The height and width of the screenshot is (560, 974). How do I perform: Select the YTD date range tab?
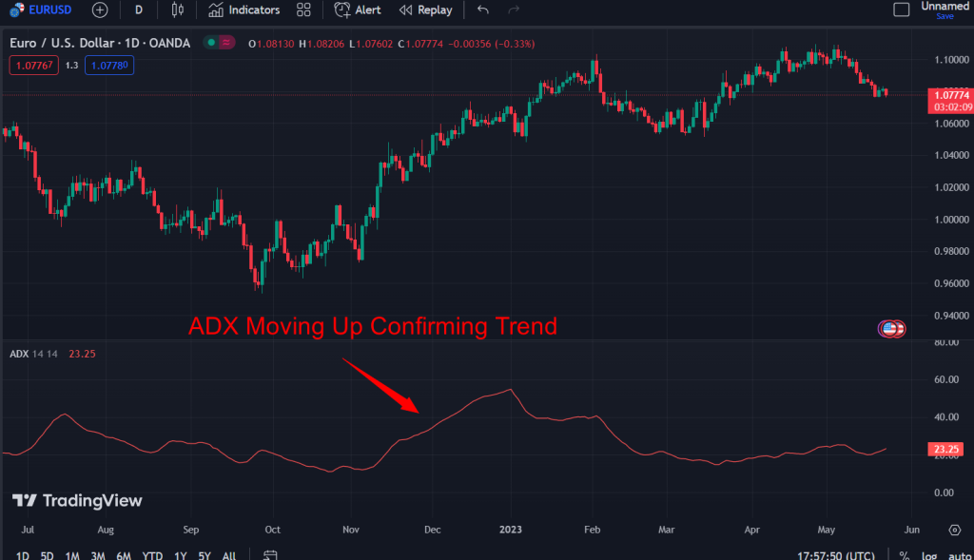[x=152, y=555]
